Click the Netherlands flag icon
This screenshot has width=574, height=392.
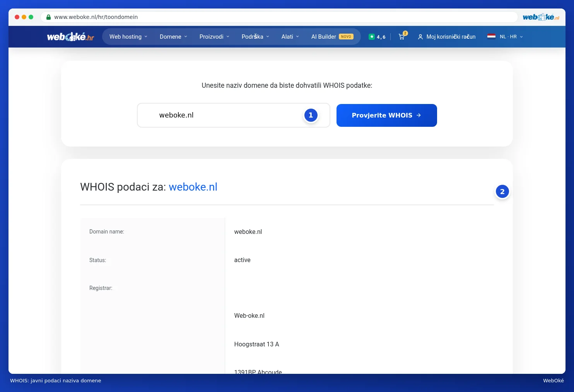pos(491,36)
